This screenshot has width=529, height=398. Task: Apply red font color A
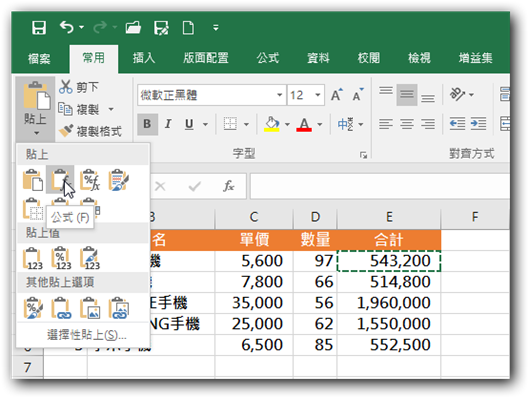(x=304, y=124)
